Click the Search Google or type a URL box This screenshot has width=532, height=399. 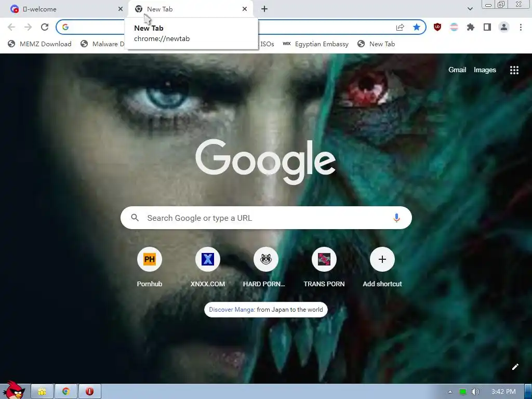tap(266, 218)
